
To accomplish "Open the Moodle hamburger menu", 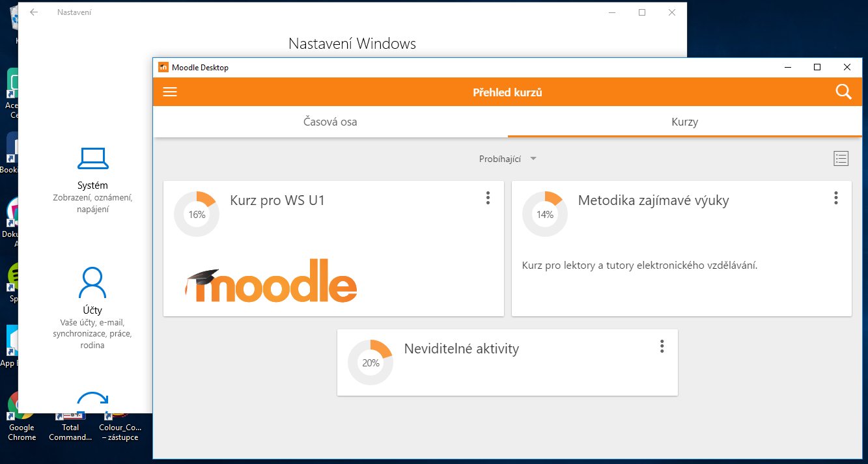I will coord(170,92).
